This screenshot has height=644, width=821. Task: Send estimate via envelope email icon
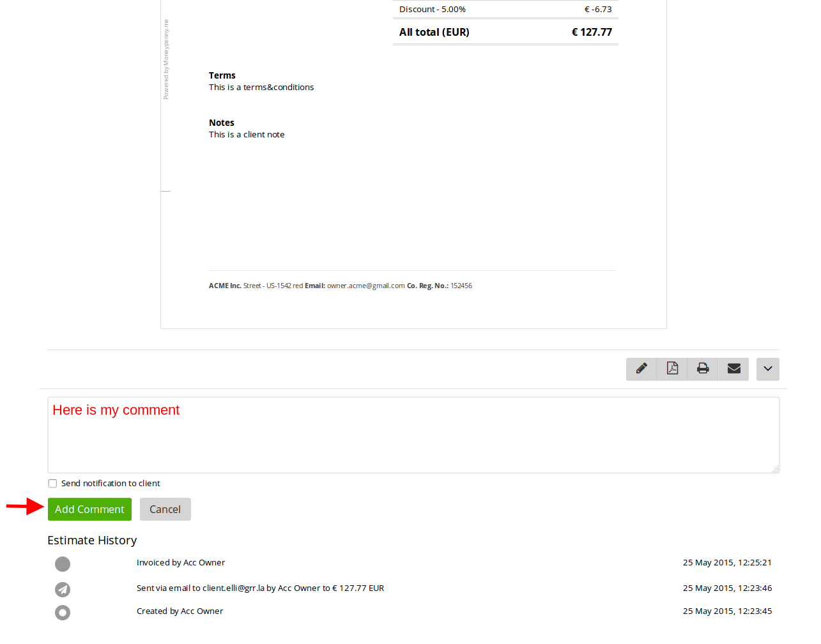pyautogui.click(x=733, y=369)
